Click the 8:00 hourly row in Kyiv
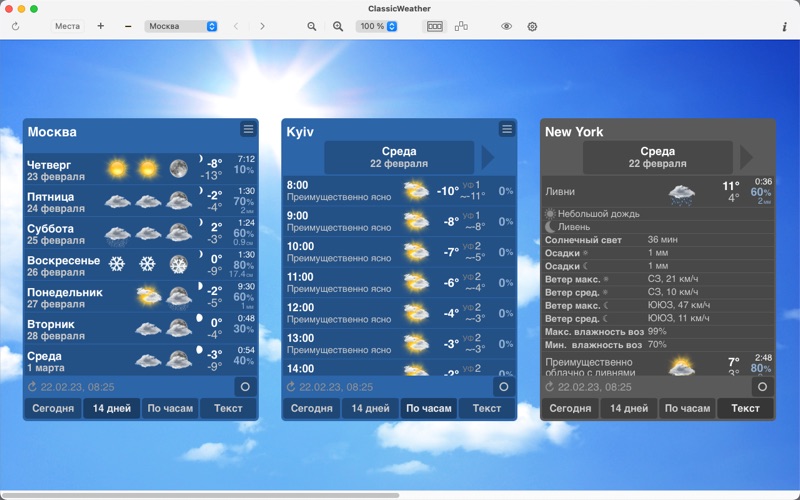This screenshot has width=800, height=500. tap(399, 191)
